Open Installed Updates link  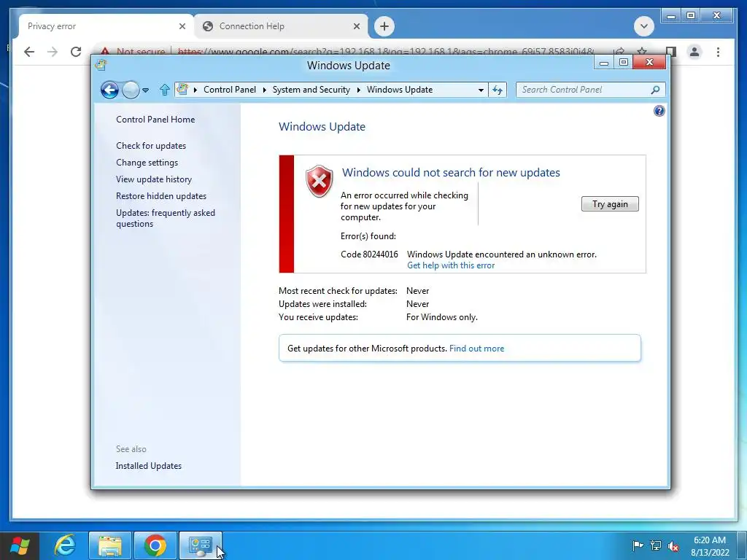[149, 466]
